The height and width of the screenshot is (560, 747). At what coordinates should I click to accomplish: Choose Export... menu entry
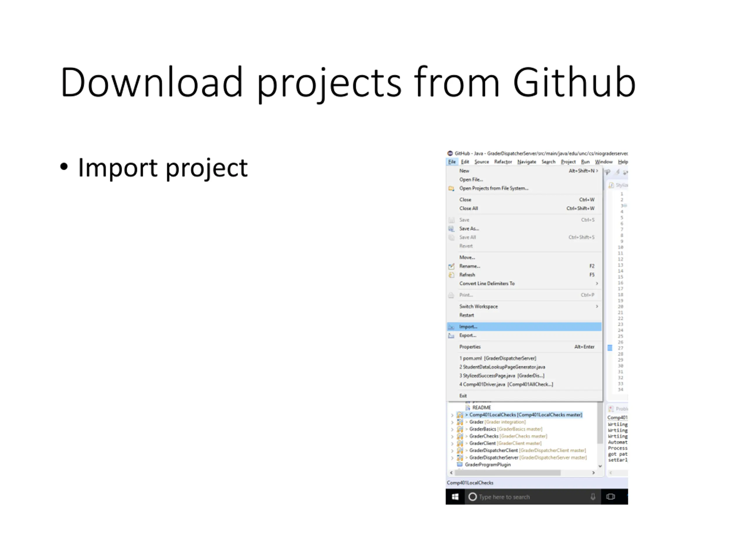[524, 335]
